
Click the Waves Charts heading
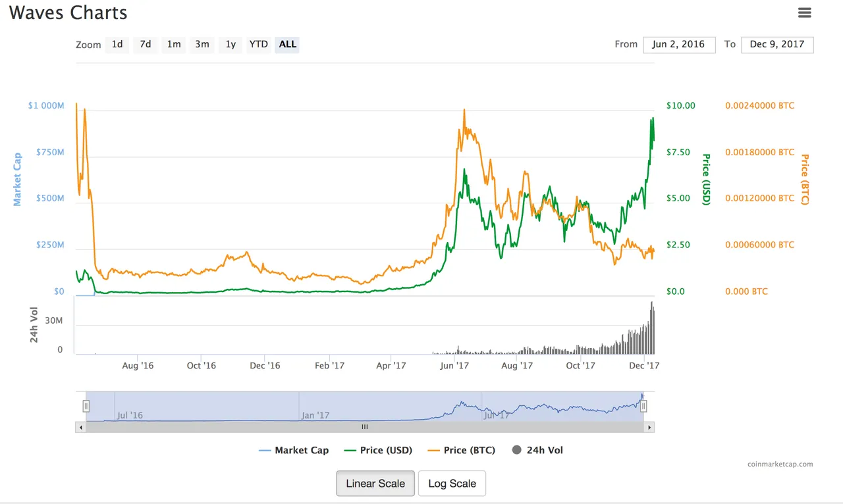(68, 13)
